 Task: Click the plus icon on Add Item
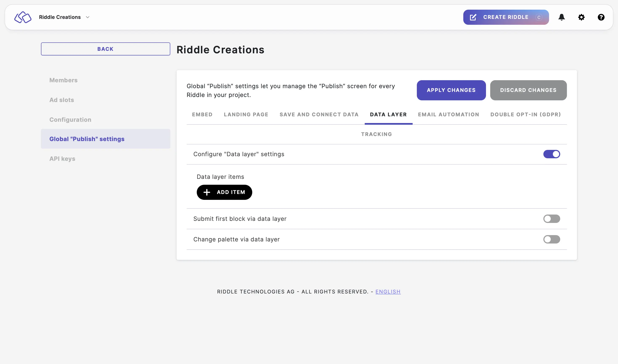tap(207, 192)
